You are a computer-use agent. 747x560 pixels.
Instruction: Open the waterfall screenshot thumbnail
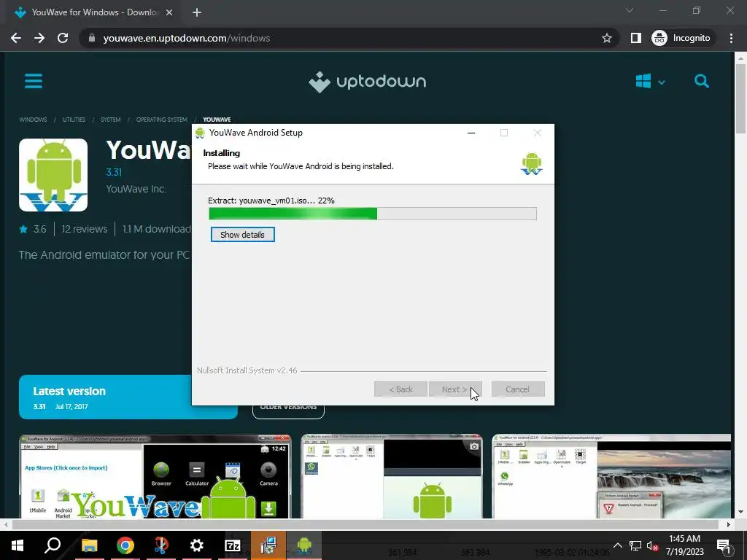(x=611, y=476)
